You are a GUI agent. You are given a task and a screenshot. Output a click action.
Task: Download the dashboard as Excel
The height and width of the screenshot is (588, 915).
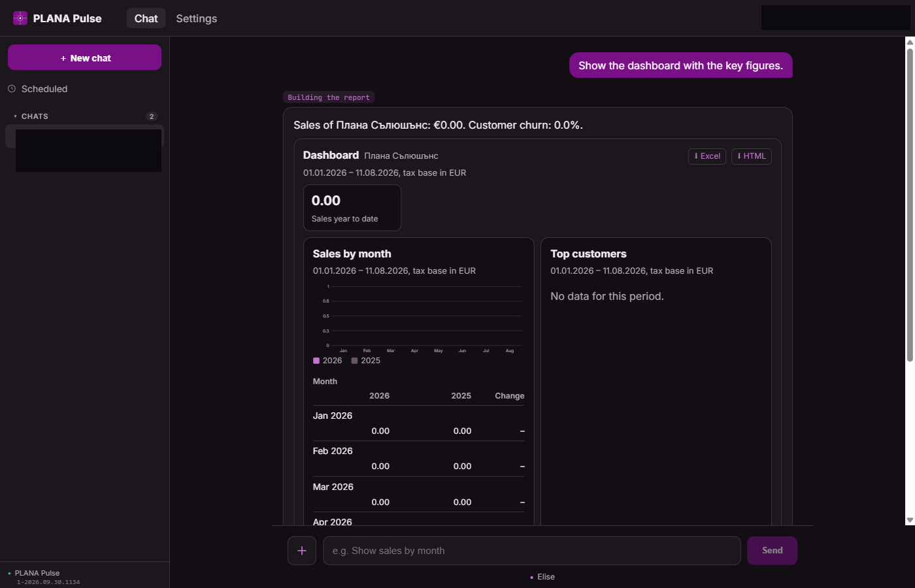(707, 156)
